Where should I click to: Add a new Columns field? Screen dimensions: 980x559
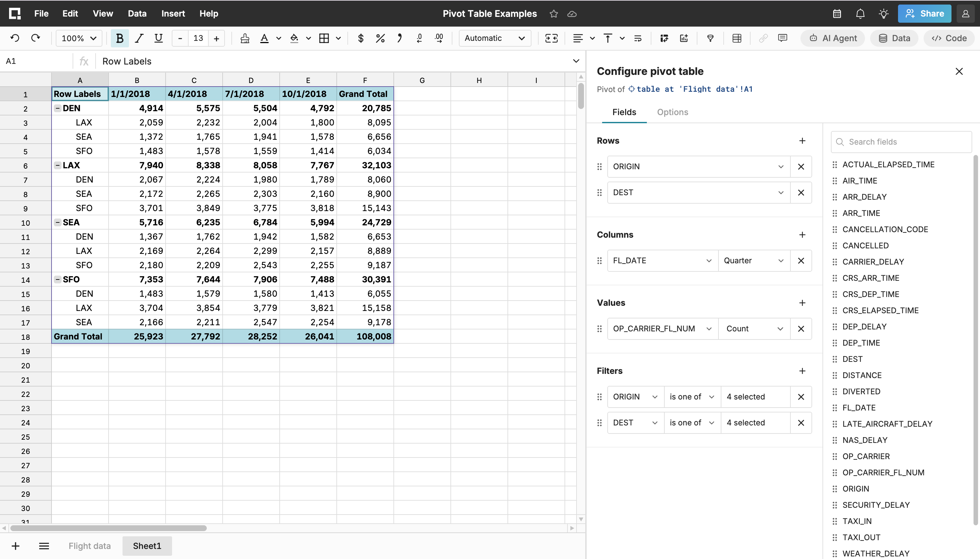click(x=802, y=234)
